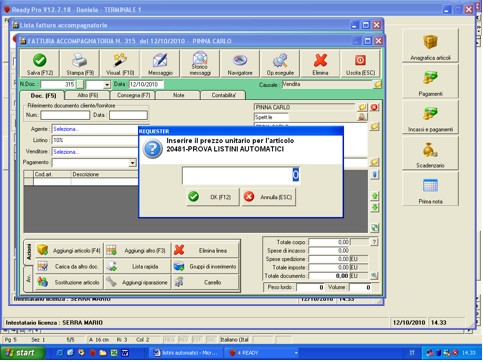Viewport: 483px width, 362px height.
Task: Open Incassi e pagamenti shortcut
Action: [430, 118]
